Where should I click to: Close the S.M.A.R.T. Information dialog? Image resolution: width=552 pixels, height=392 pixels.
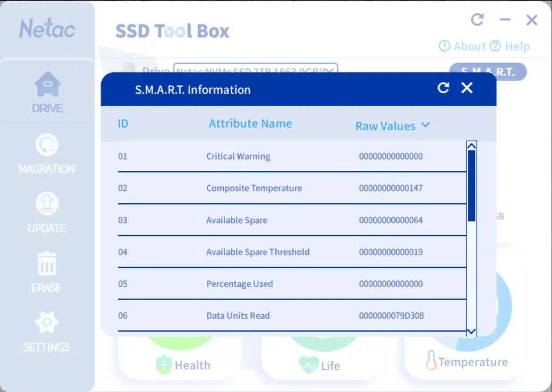coord(467,88)
